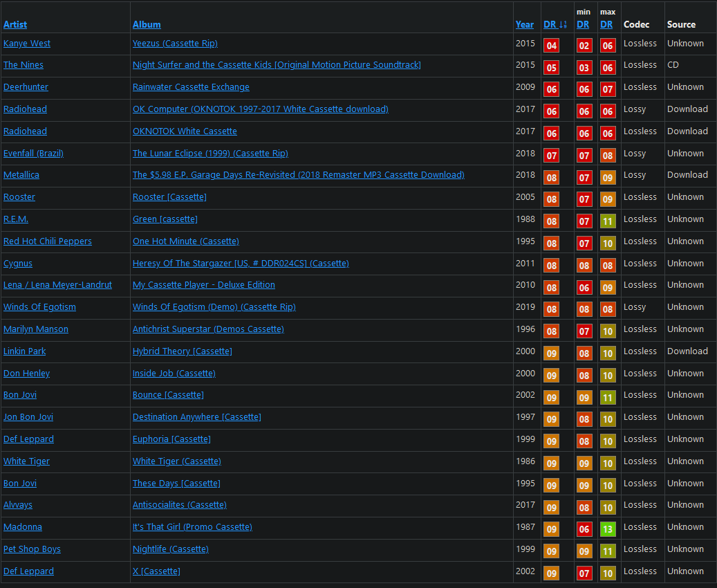Screen dimensions: 717x588
Task: Open Bounce [Cassette] album link
Action: (168, 395)
